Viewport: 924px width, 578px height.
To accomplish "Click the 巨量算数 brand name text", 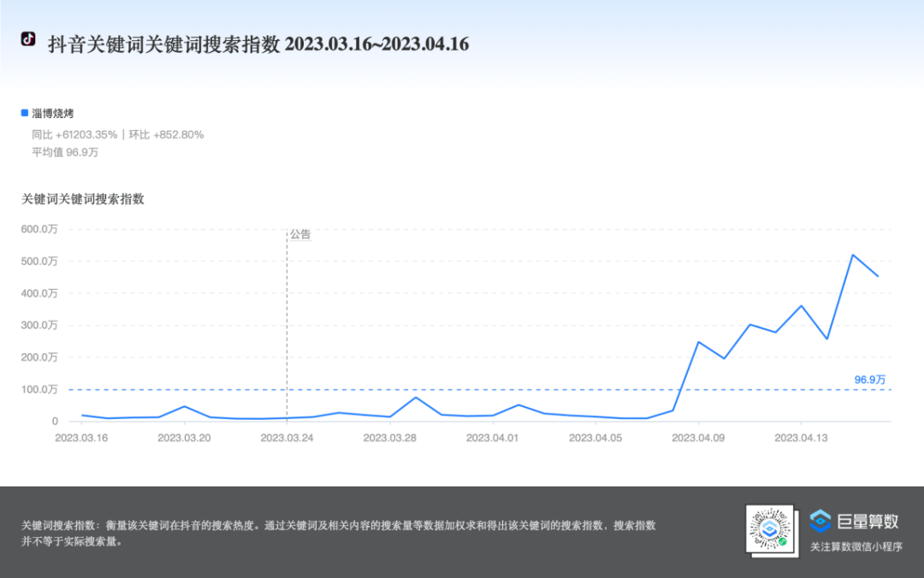I will (868, 521).
